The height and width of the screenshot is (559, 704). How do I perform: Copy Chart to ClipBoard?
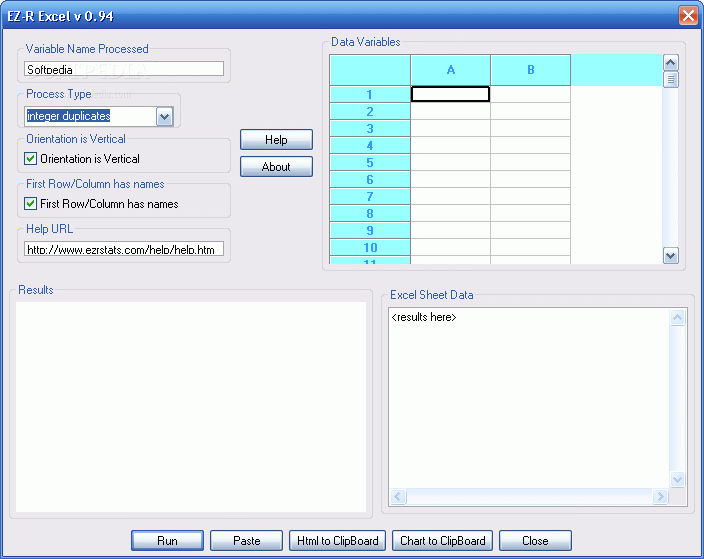(442, 540)
